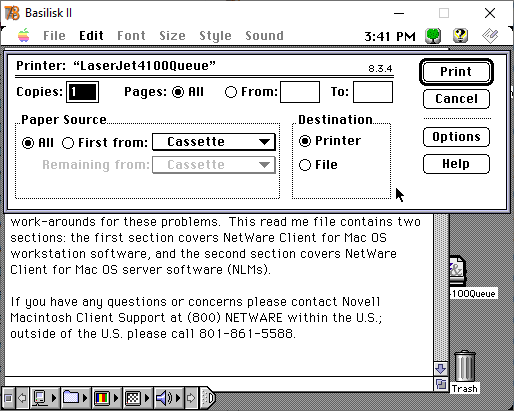Open the Sound menu
Screen dimensions: 514x411
[x=264, y=36]
